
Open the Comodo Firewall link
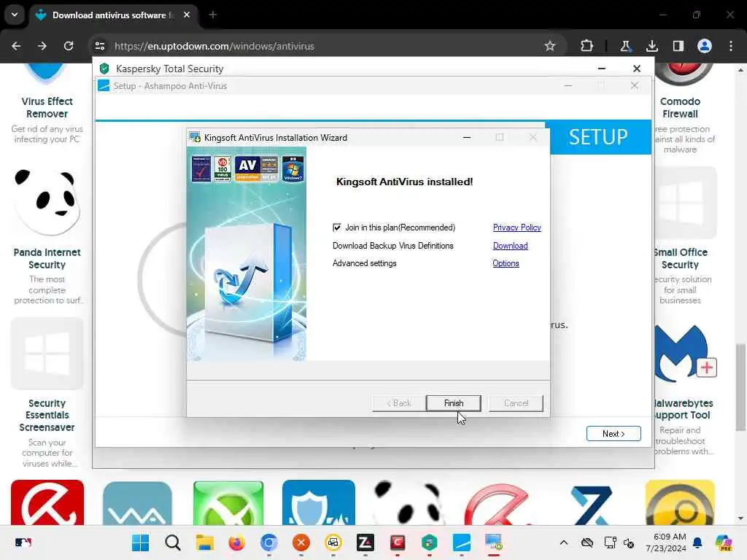tap(680, 108)
